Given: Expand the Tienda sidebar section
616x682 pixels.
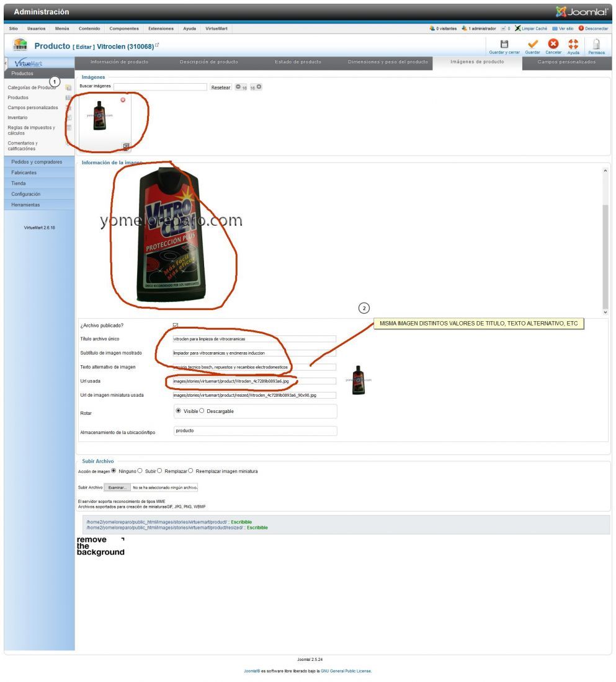Looking at the screenshot, I should click(39, 184).
